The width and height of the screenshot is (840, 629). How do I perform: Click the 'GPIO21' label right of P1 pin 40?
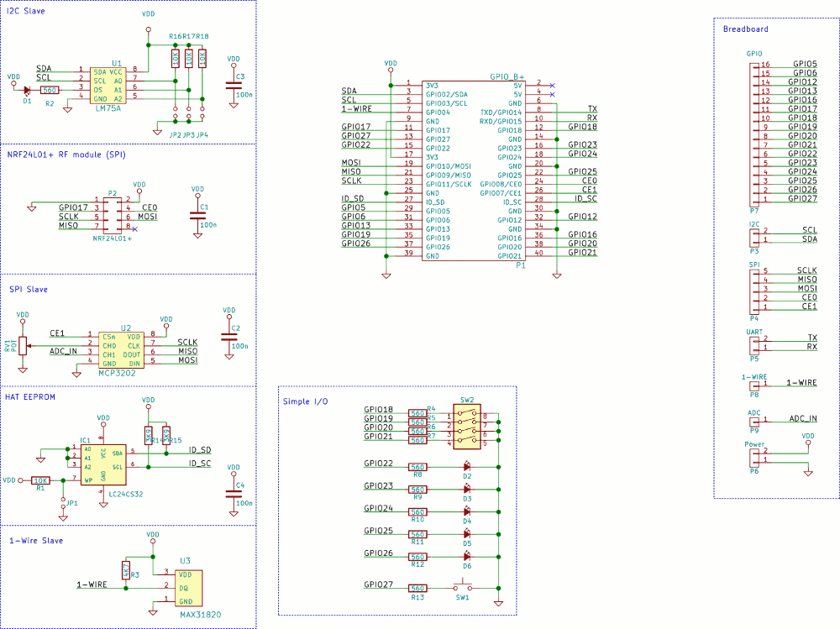coord(582,252)
